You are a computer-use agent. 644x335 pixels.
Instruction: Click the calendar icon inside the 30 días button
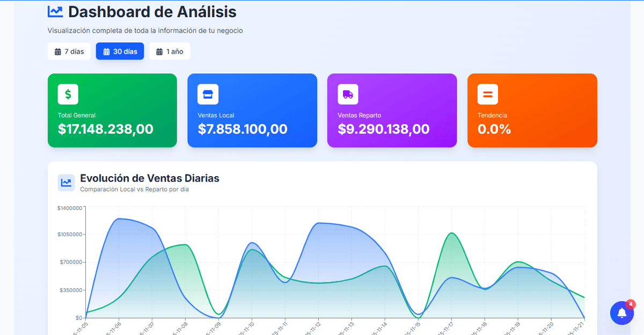[x=106, y=51]
